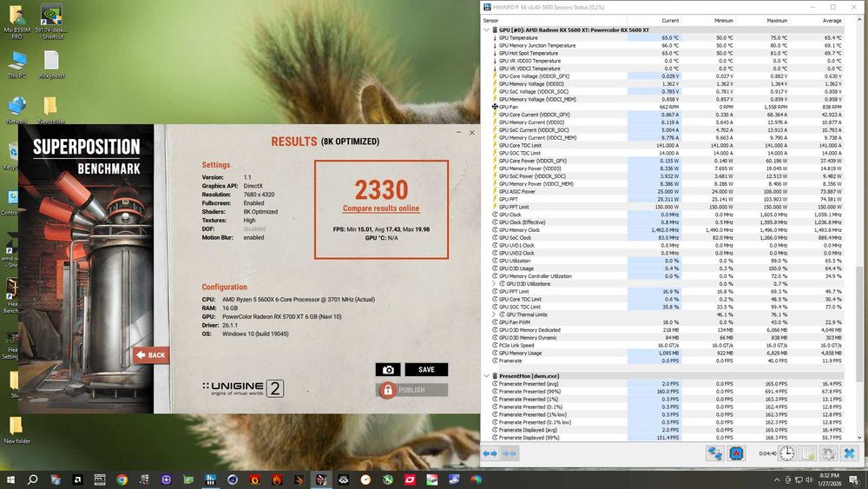Click the 2330 benchmark score
This screenshot has height=489, width=868.
pos(381,190)
